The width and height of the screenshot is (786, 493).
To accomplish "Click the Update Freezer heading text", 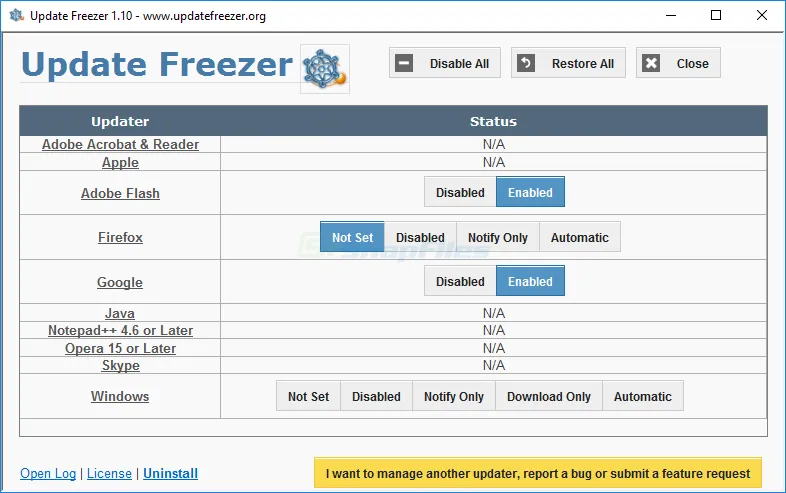I will [157, 65].
